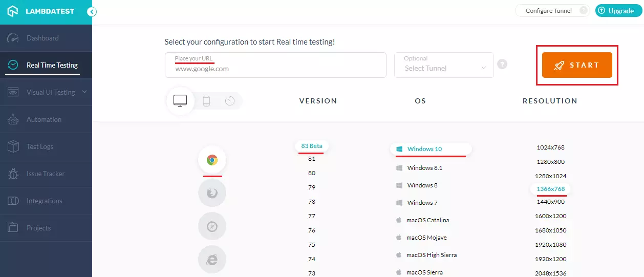Viewport: 644px width, 277px height.
Task: Collapse the sidebar with arrow toggle
Action: 92,12
